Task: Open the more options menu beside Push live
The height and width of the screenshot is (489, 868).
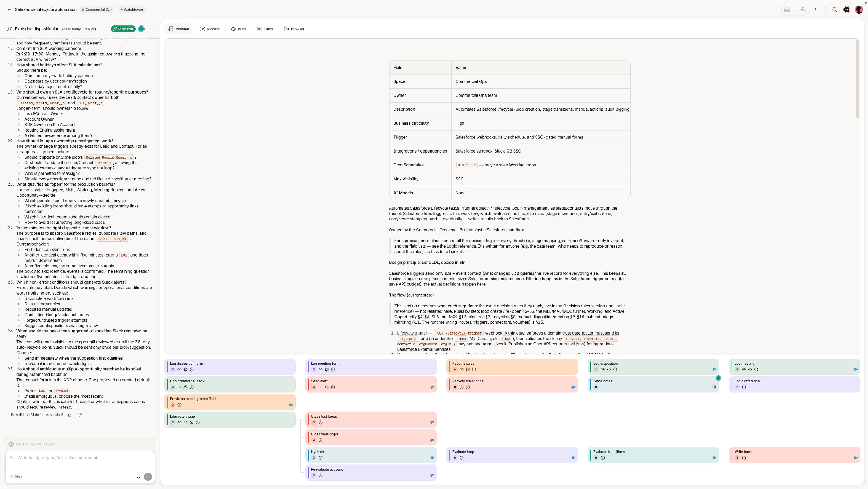Action: [x=151, y=29]
